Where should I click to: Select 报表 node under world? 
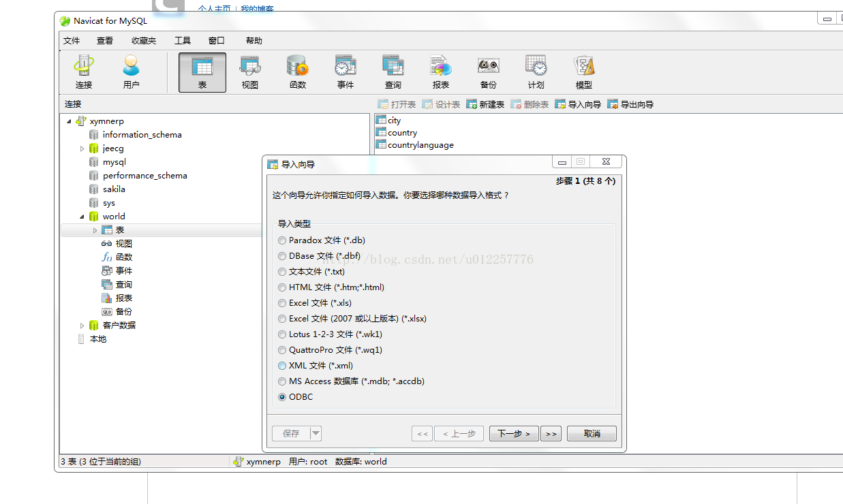[117, 298]
